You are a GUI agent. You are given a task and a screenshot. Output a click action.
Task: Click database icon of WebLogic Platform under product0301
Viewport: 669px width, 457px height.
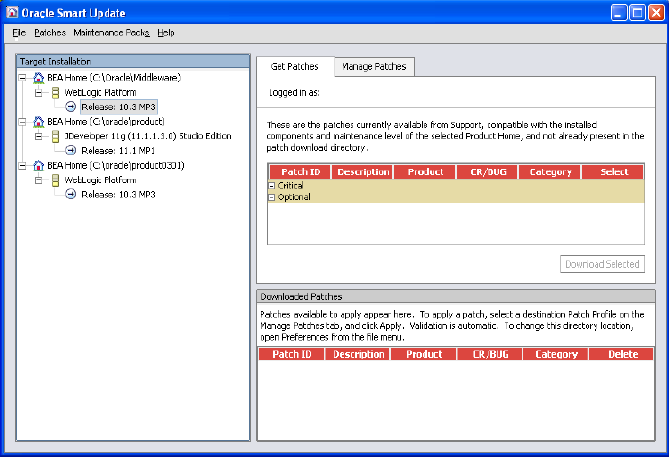[x=55, y=180]
